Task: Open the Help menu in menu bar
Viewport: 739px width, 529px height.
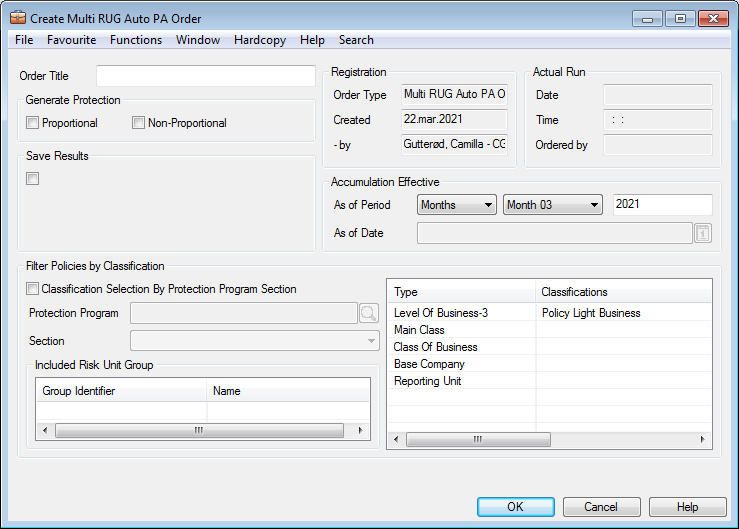Action: pyautogui.click(x=312, y=40)
